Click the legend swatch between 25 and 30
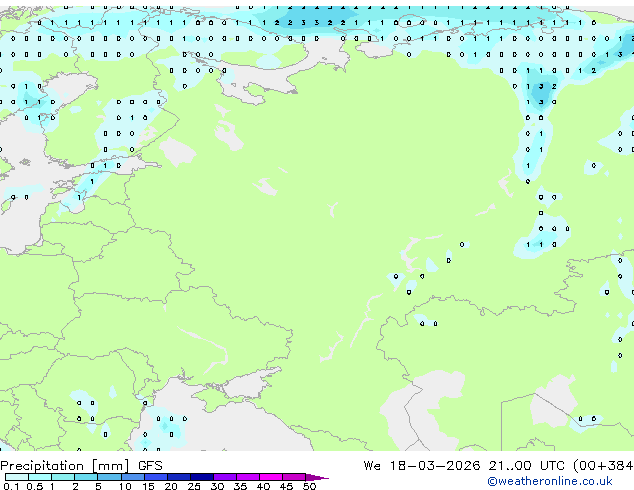This screenshot has height=490, width=634. [x=201, y=477]
